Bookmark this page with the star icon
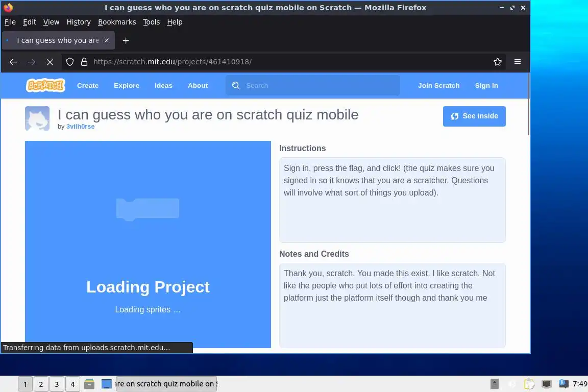Screen dimensions: 588x392 point(498,62)
